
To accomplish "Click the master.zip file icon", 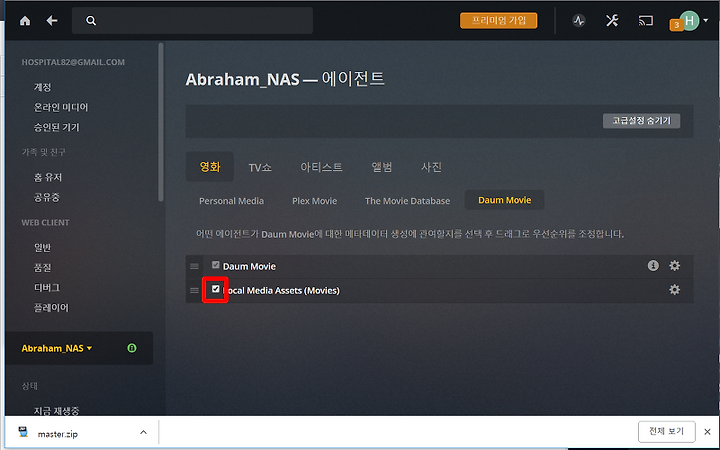I will click(23, 432).
